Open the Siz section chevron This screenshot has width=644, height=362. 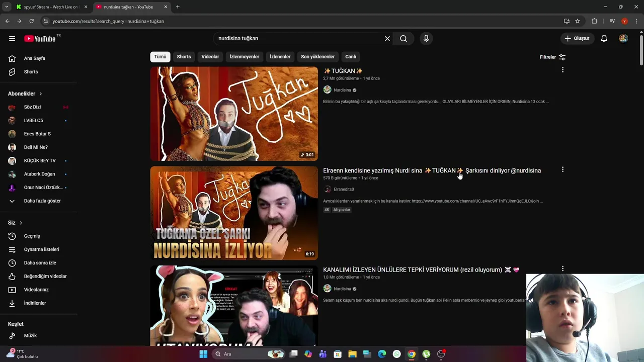tap(21, 223)
